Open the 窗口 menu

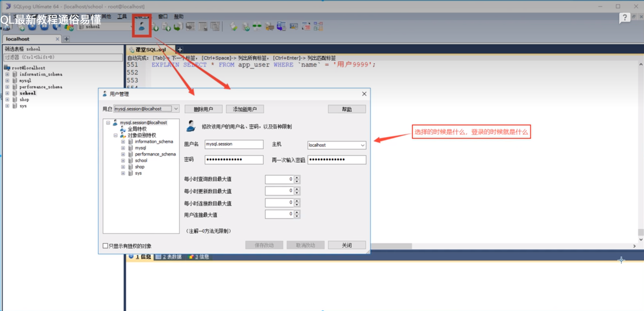coord(163,17)
